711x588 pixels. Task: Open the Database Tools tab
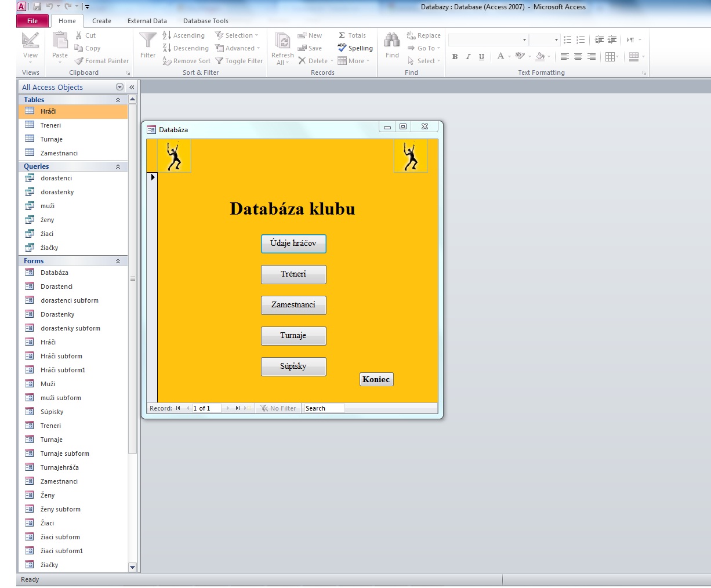205,21
